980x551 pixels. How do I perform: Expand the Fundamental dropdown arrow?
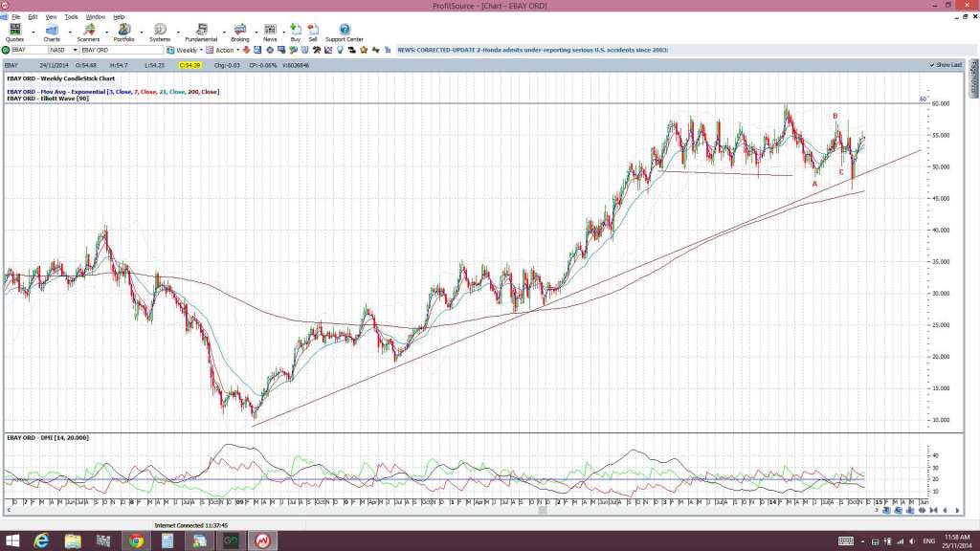pos(224,32)
